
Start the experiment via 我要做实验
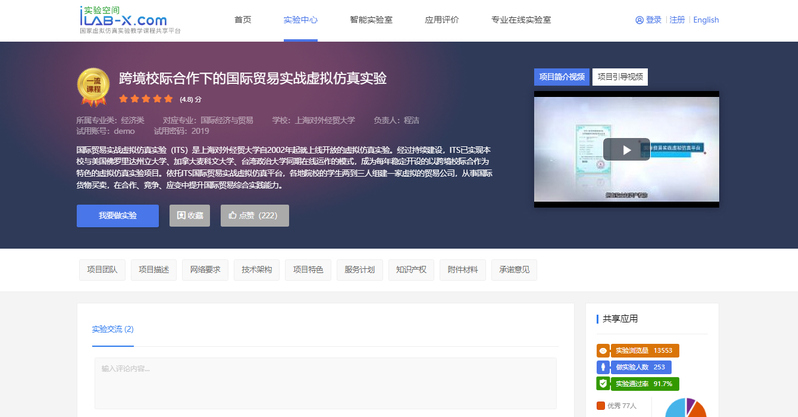(118, 215)
